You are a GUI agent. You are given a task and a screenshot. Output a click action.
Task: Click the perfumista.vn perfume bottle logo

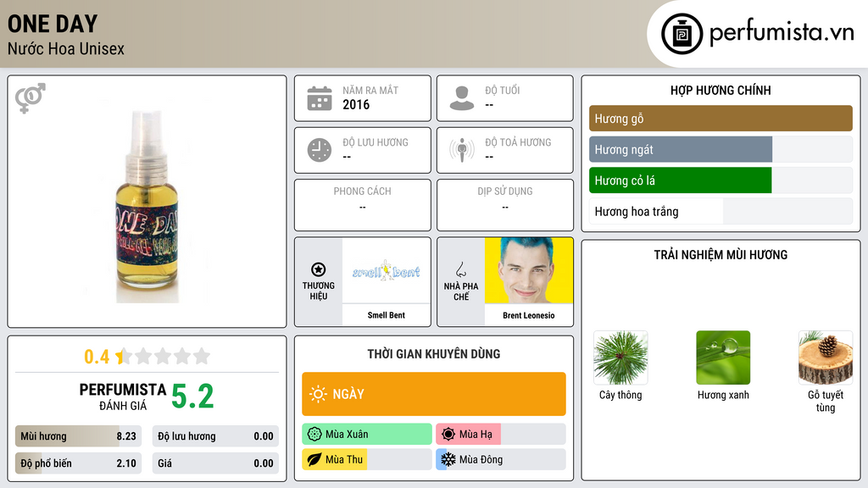pyautogui.click(x=682, y=34)
